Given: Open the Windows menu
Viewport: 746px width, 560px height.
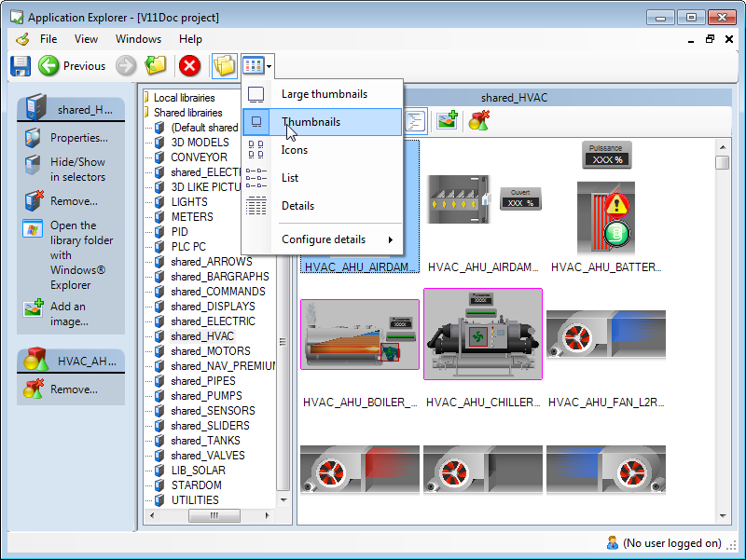Looking at the screenshot, I should coord(138,39).
